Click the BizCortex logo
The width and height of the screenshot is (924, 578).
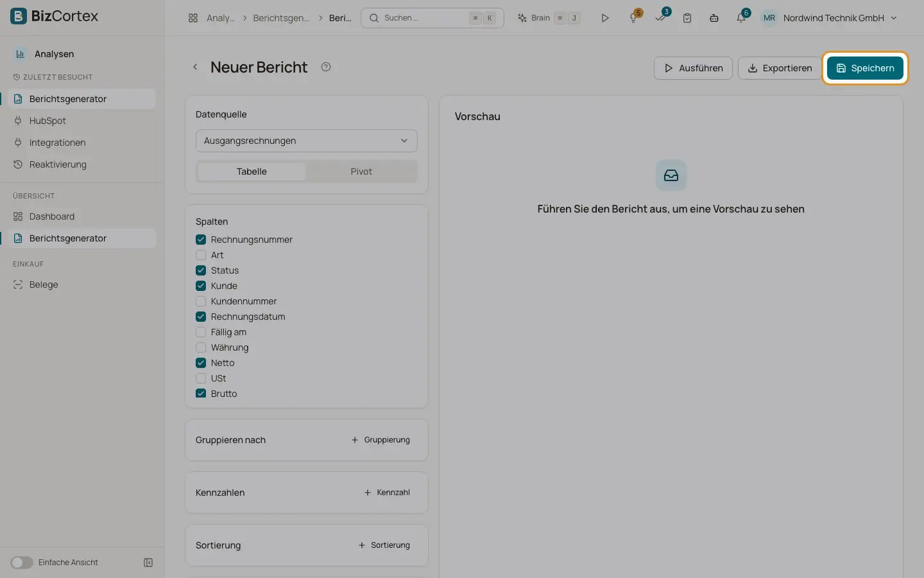(55, 16)
